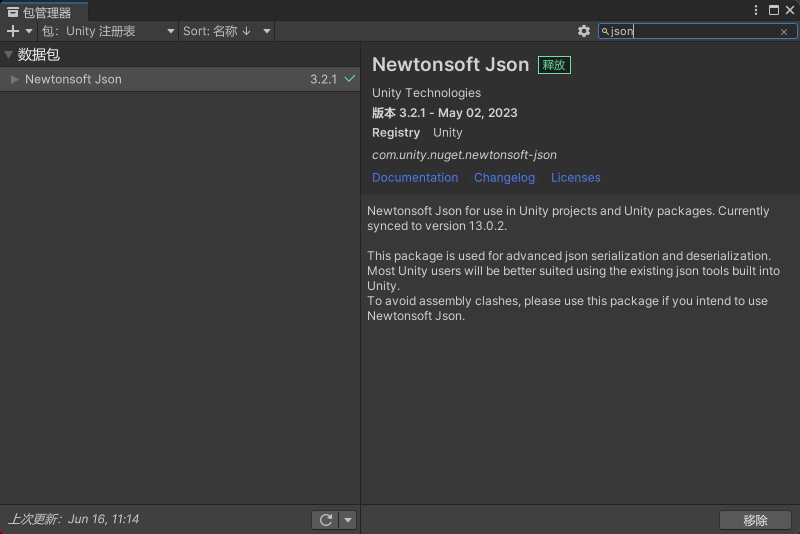Open the Licenses link
800x534 pixels.
coord(576,177)
